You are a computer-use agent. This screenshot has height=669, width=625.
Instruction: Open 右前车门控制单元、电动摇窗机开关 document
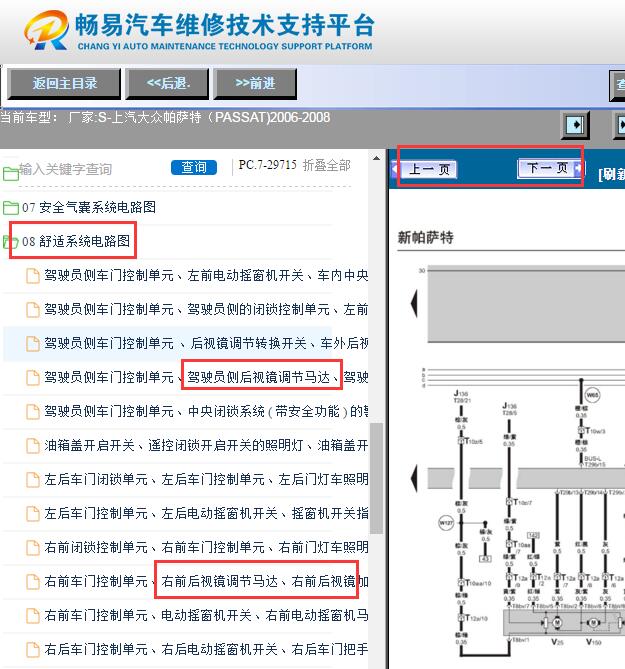[x=206, y=616]
